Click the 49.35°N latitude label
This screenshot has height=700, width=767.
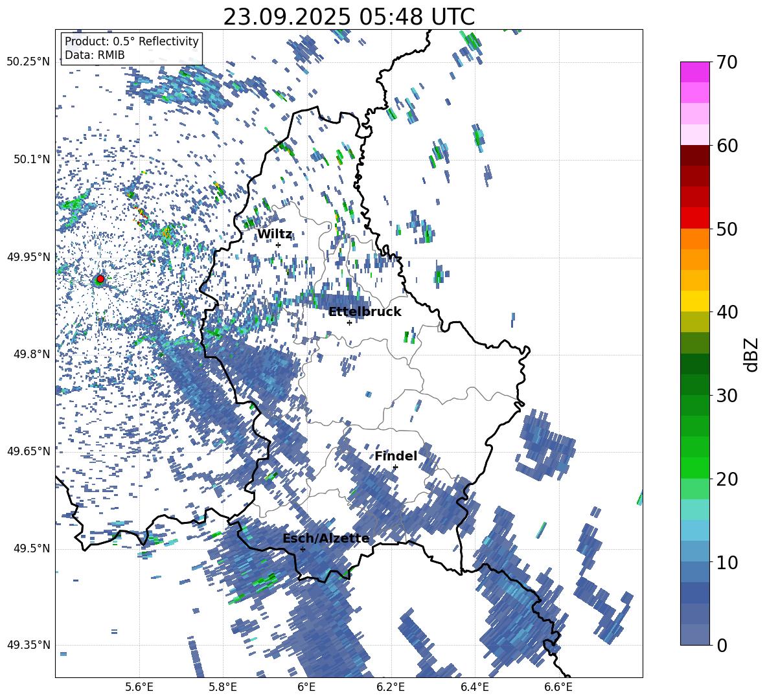click(x=29, y=645)
